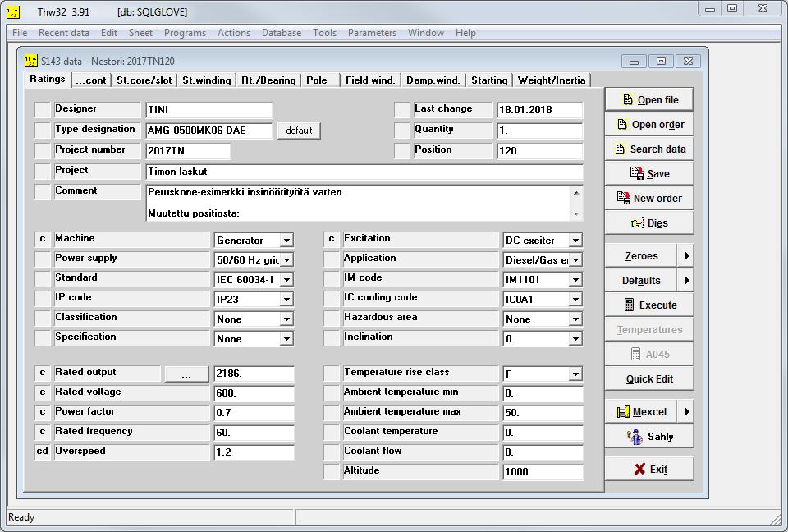Image resolution: width=788 pixels, height=532 pixels.
Task: Expand the Defaults submenu arrow
Action: pyautogui.click(x=686, y=280)
